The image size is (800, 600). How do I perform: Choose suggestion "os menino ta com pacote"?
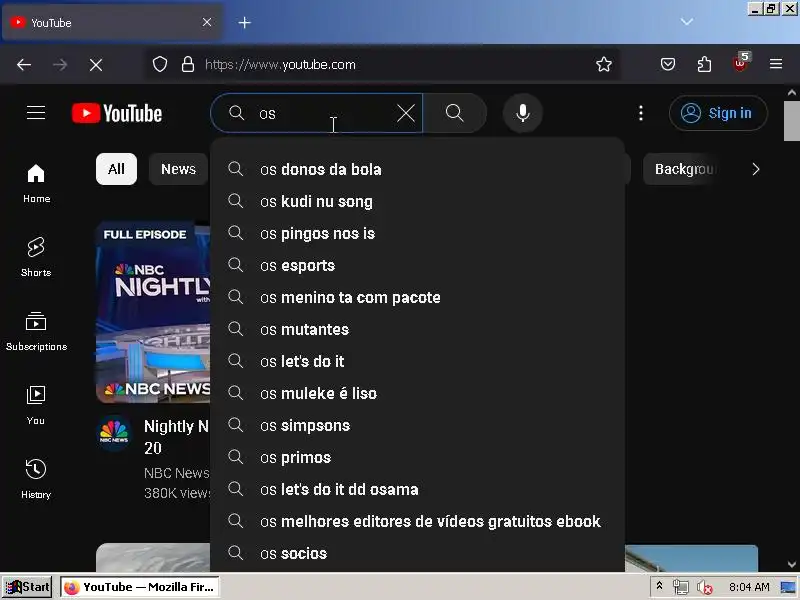tap(417, 297)
